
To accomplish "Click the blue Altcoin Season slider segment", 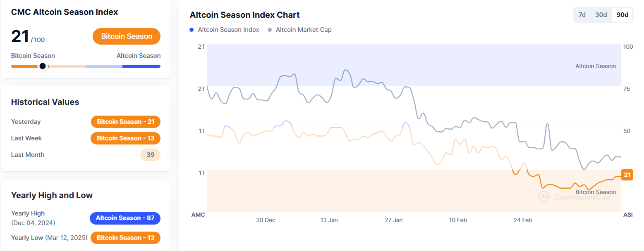I will pos(141,66).
